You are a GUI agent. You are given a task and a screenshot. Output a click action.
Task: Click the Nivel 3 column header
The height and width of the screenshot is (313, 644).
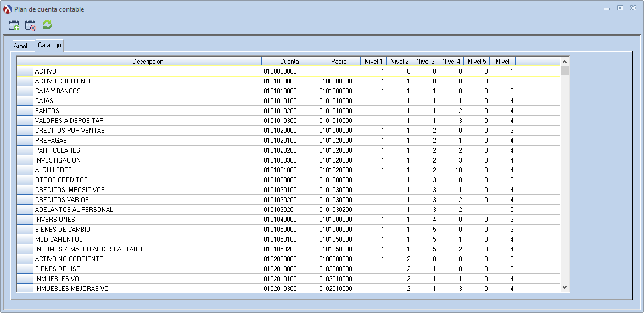pos(425,61)
